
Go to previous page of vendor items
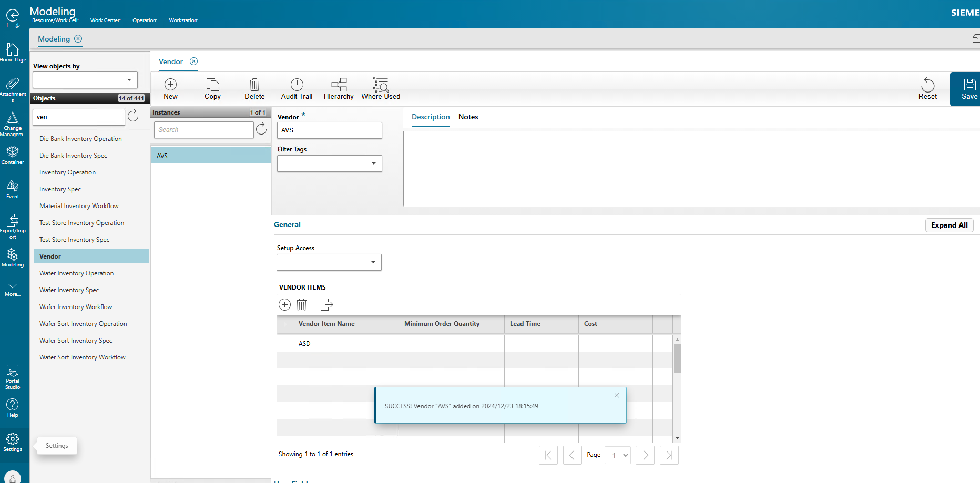coord(573,455)
